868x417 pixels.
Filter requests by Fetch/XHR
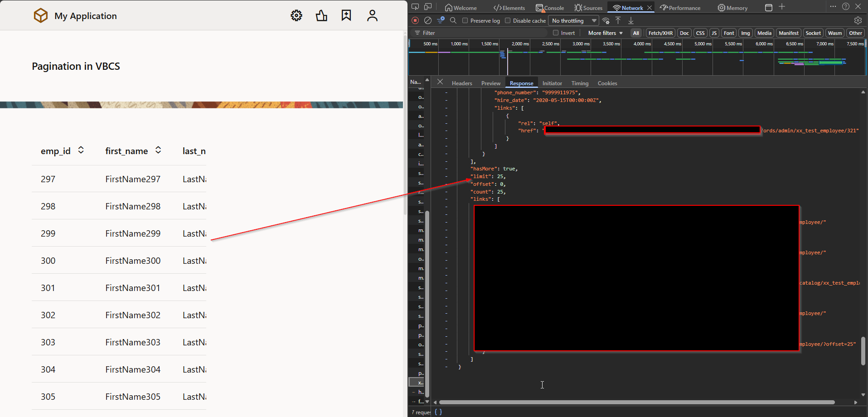coord(660,33)
